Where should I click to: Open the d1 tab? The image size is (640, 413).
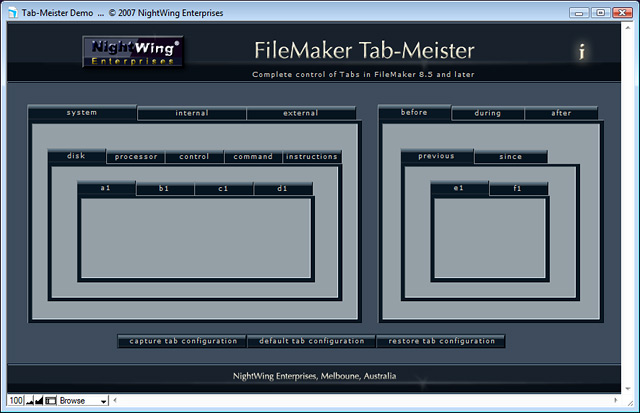282,189
